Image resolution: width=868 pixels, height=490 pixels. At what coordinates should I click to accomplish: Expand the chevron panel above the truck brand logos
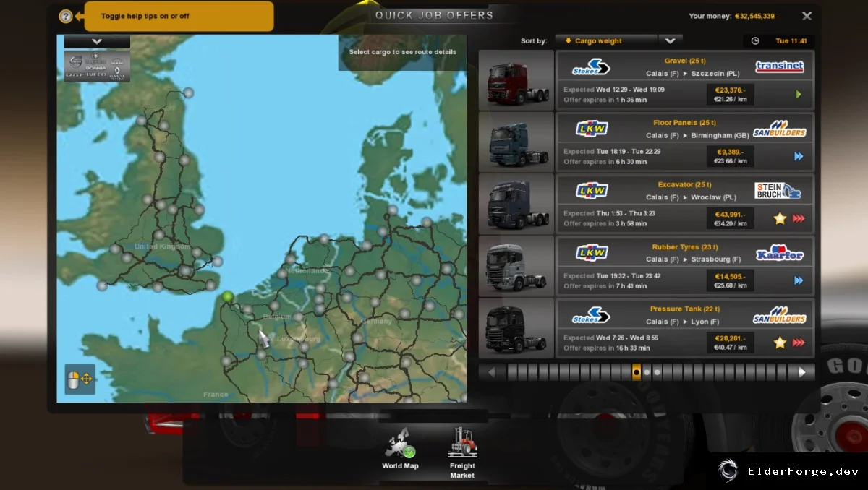(x=97, y=42)
